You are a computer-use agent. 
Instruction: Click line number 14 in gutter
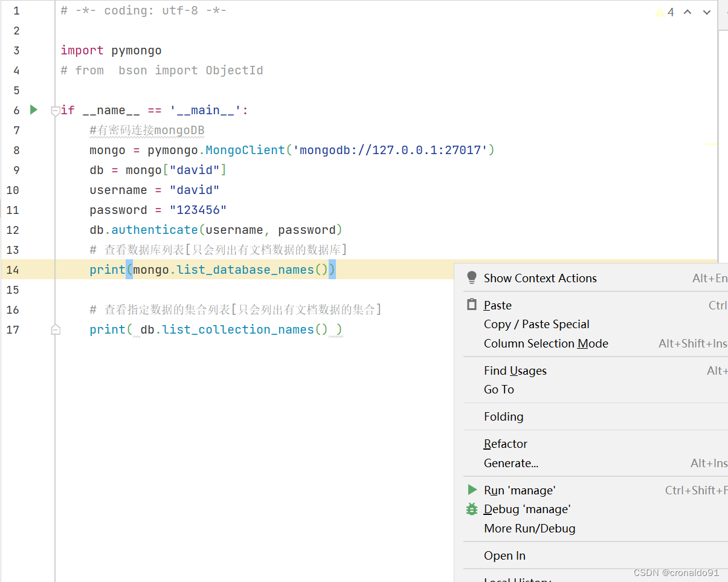[12, 270]
